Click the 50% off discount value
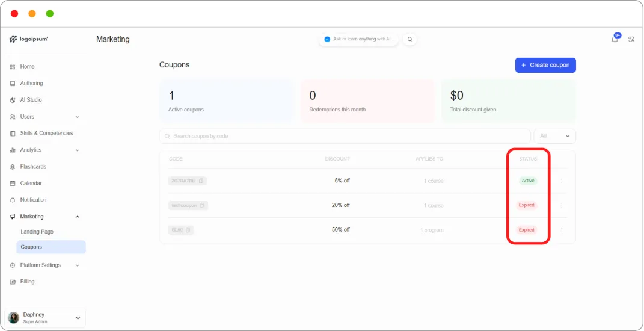 [x=341, y=230]
